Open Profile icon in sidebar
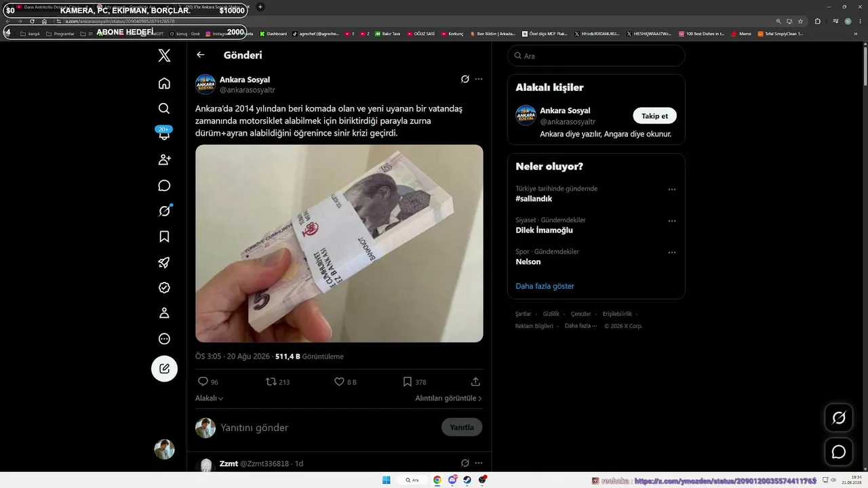Screen dimensions: 868x488 pyautogui.click(x=164, y=313)
